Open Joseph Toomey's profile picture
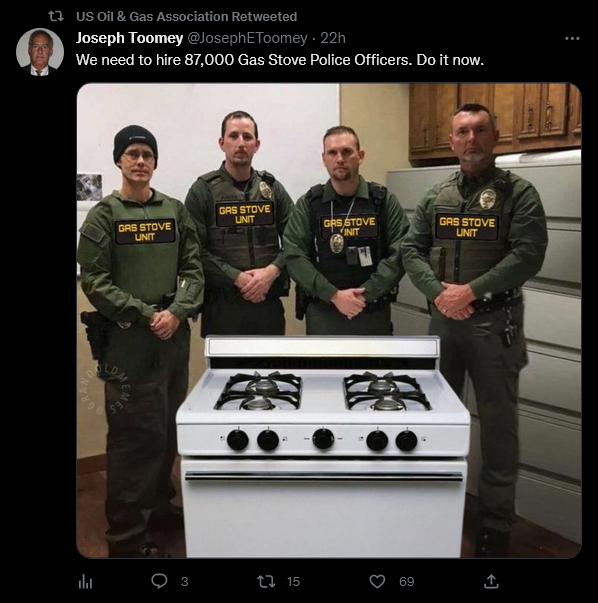598x603 pixels. click(x=40, y=52)
